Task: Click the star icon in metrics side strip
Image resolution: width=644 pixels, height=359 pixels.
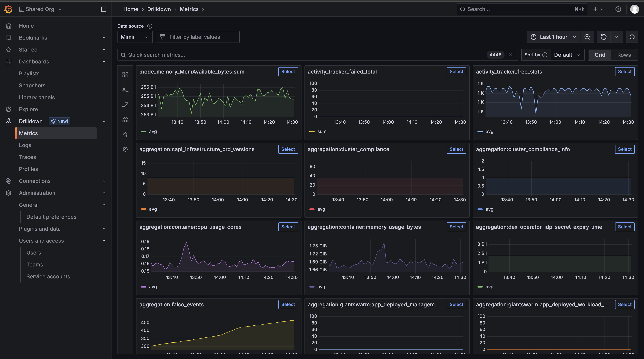Action: [x=125, y=134]
